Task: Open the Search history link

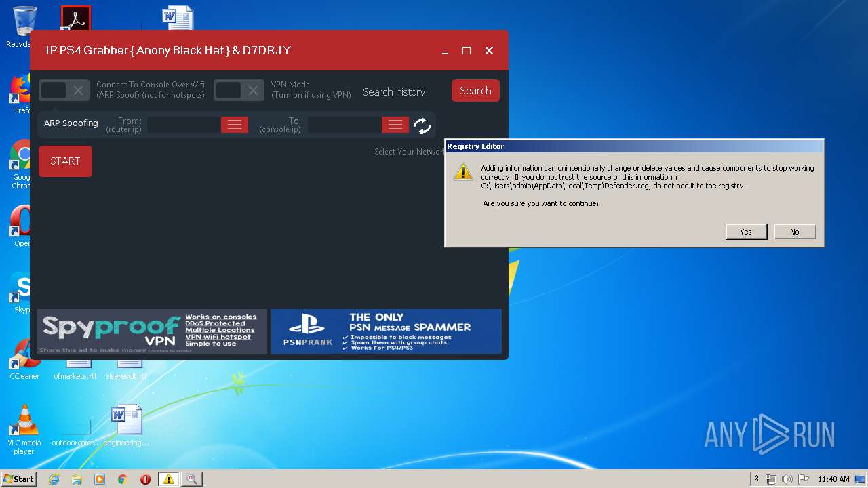Action: point(394,92)
